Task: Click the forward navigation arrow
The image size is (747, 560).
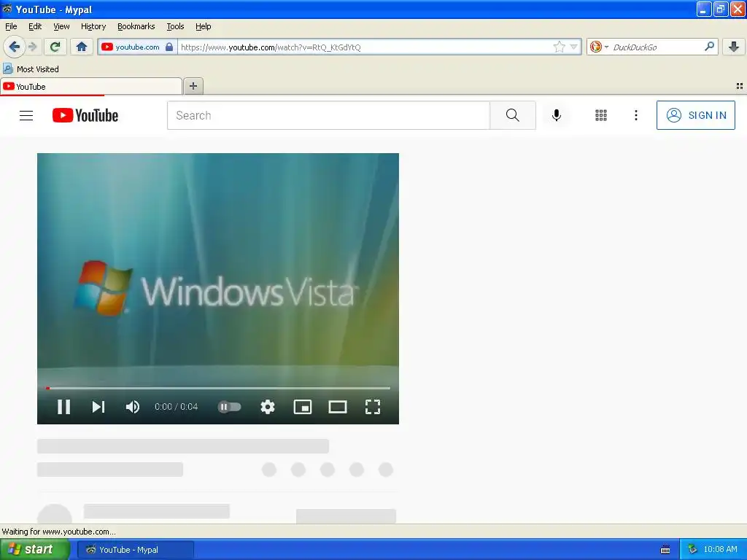Action: pyautogui.click(x=32, y=47)
